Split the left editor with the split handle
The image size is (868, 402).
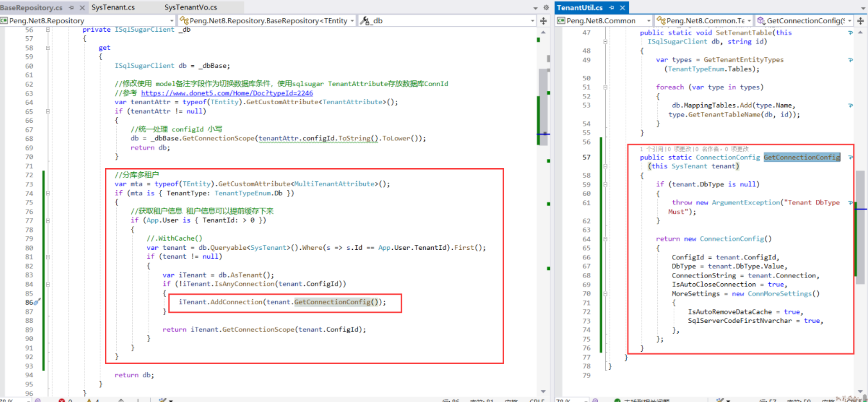point(543,21)
